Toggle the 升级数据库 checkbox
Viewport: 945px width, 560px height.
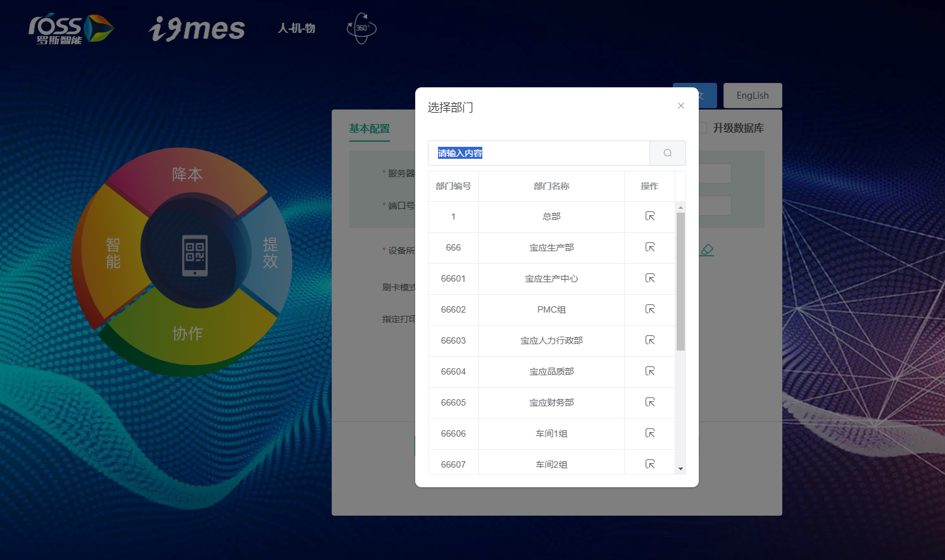point(703,128)
